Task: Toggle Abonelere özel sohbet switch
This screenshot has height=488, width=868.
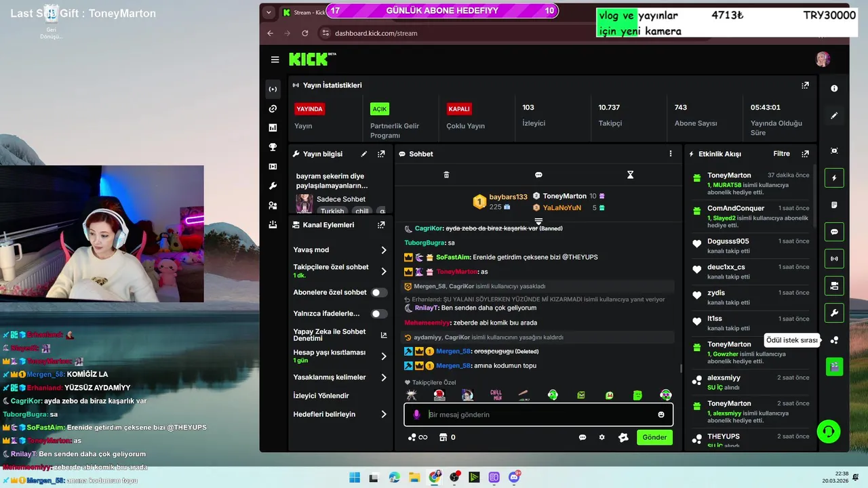Action: tap(379, 292)
